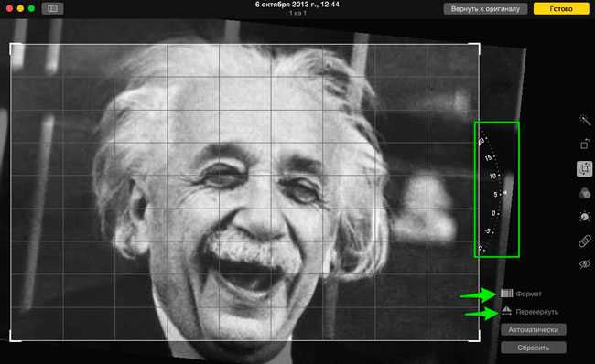Image resolution: width=595 pixels, height=364 pixels.
Task: Select the Enhance magic wand tool
Action: coord(585,121)
